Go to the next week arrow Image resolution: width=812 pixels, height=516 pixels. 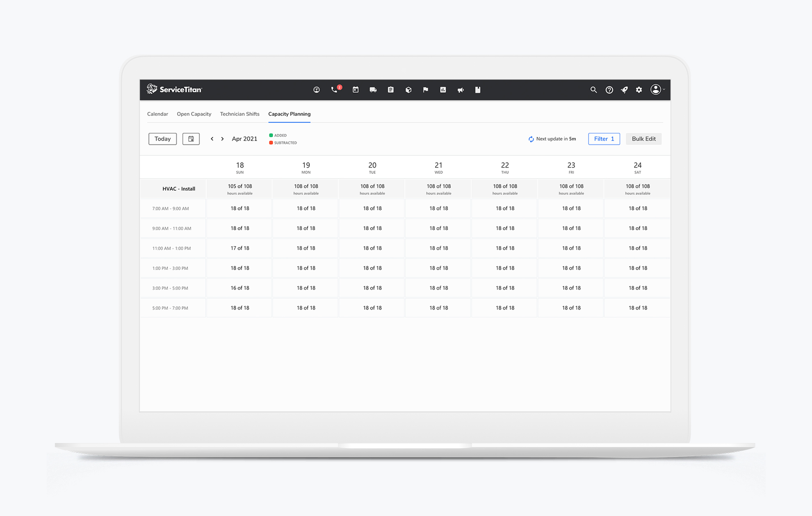pos(222,139)
